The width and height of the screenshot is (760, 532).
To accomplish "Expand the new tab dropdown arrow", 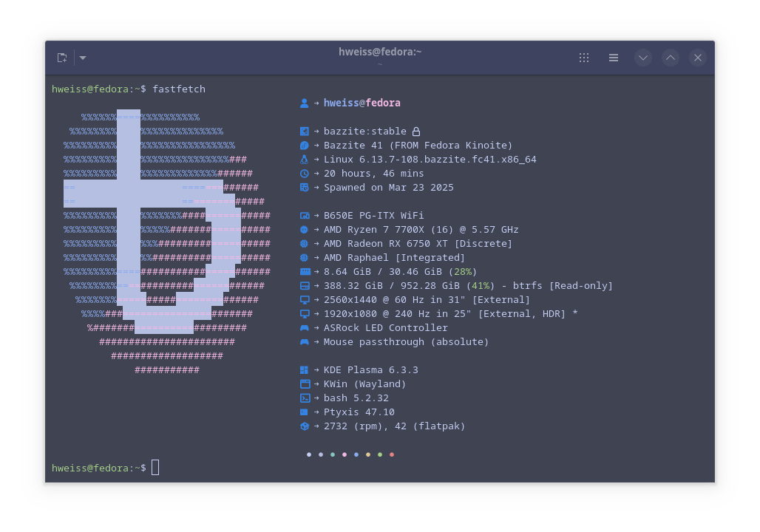I will (x=83, y=58).
